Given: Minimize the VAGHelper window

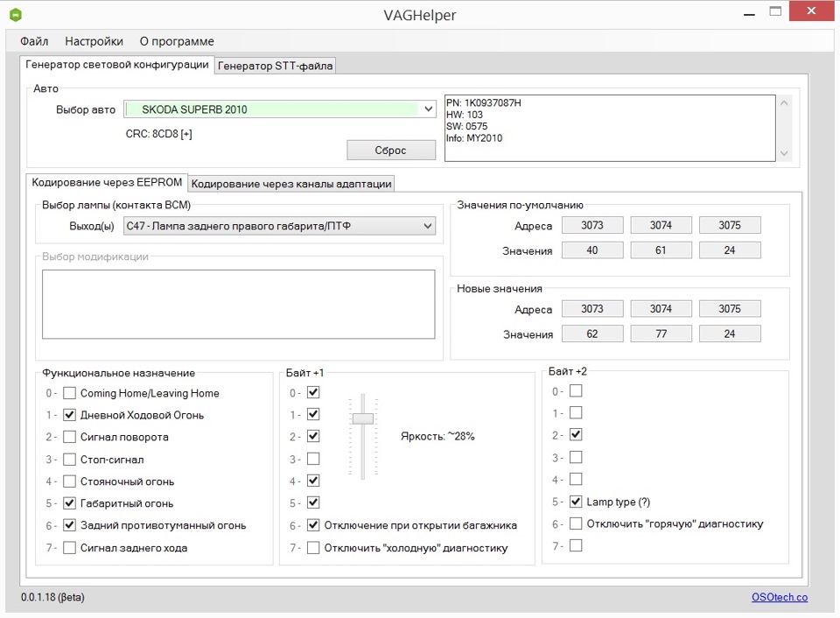Looking at the screenshot, I should point(748,13).
